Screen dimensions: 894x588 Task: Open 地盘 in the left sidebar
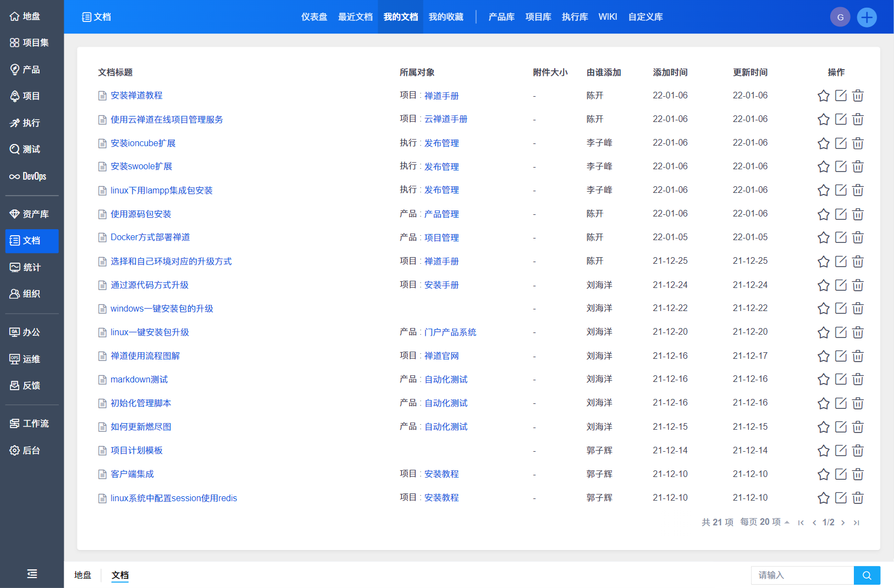coord(25,16)
